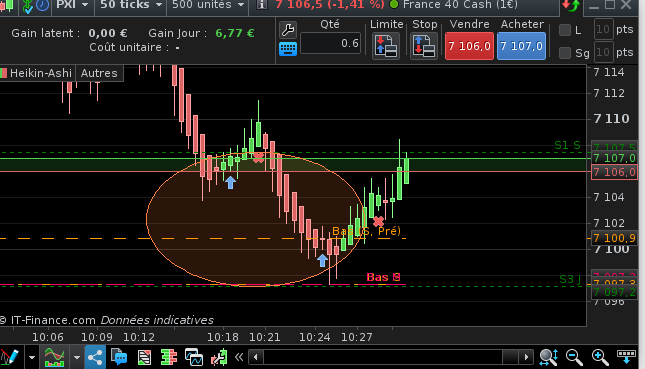Viewport: 645px width, 369px height.
Task: Click the L points input field
Action: coord(603,29)
